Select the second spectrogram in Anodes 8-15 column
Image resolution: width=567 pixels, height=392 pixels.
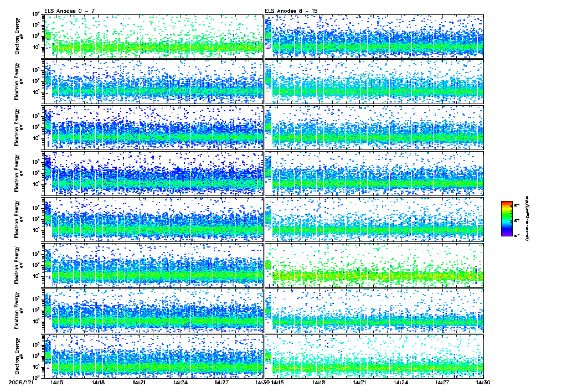(x=374, y=82)
